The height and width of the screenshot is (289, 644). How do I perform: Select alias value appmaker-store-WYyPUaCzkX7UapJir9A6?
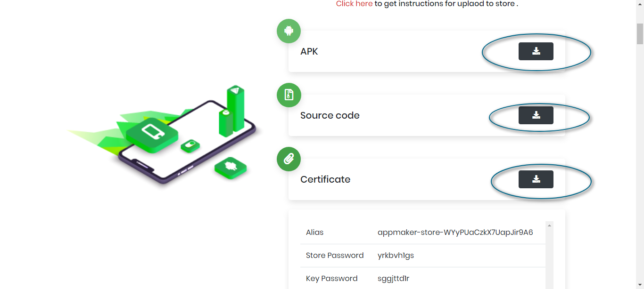tap(455, 233)
